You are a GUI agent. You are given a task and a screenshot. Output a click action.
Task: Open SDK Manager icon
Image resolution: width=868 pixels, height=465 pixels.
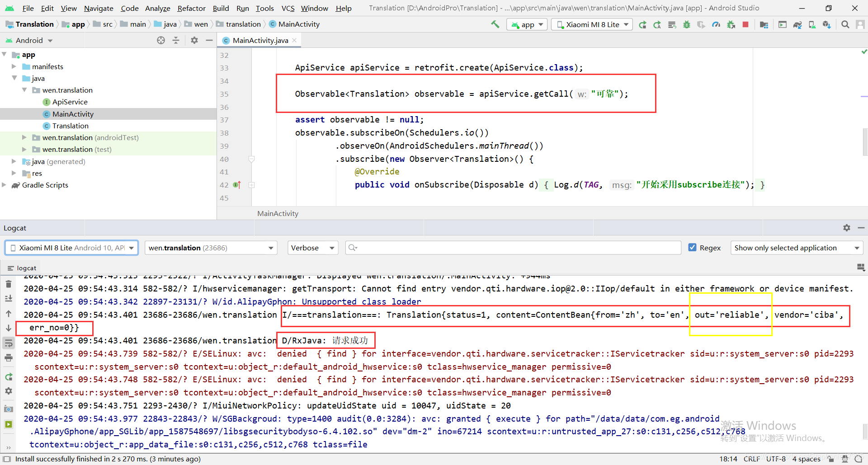coord(827,25)
